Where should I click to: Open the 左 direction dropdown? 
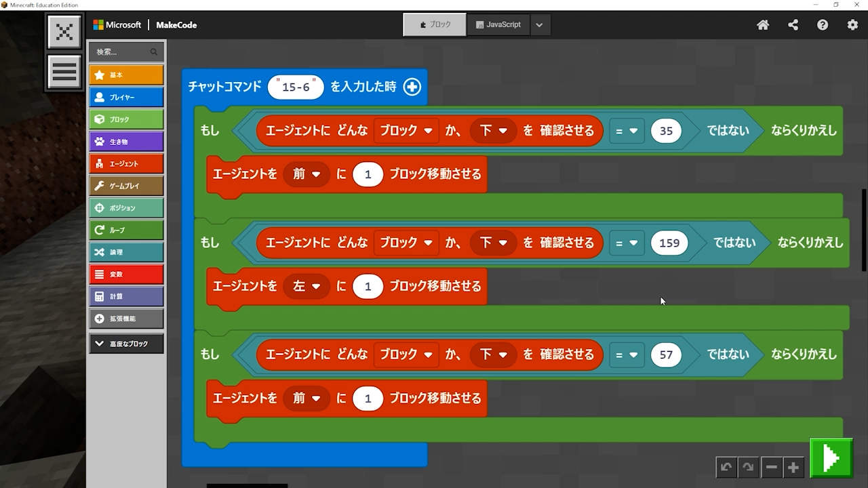click(307, 286)
